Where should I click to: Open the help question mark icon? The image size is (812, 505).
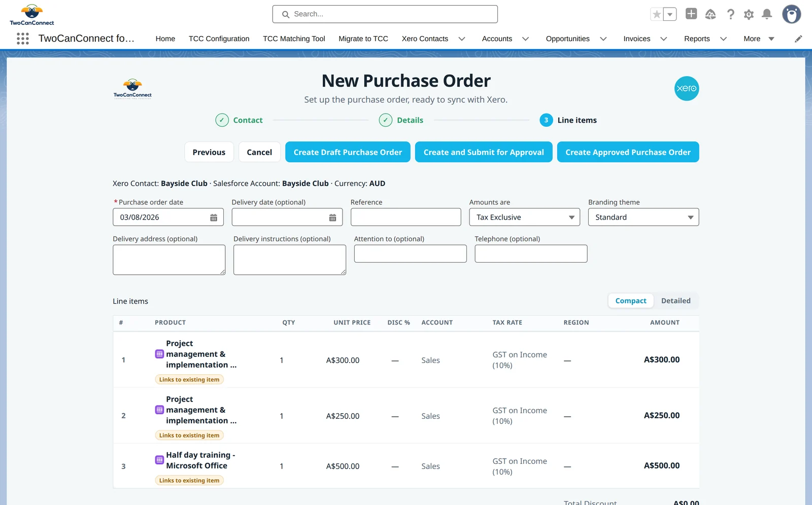[x=730, y=14]
